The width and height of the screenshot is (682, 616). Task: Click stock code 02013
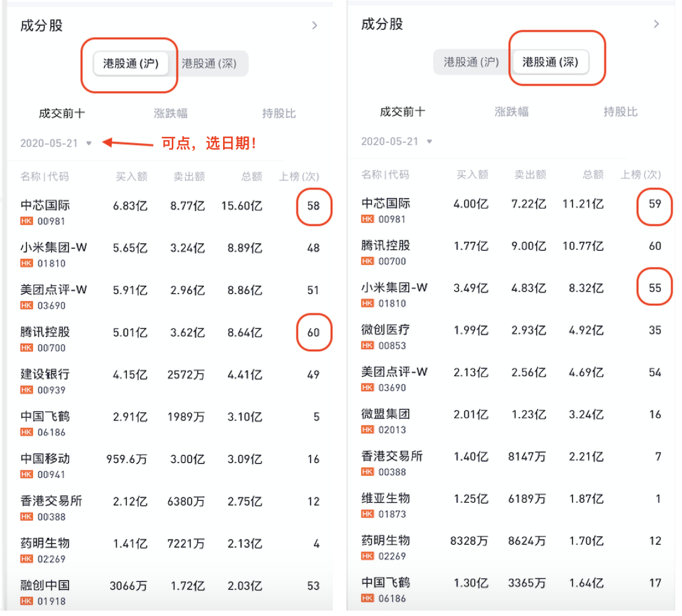coord(392,430)
